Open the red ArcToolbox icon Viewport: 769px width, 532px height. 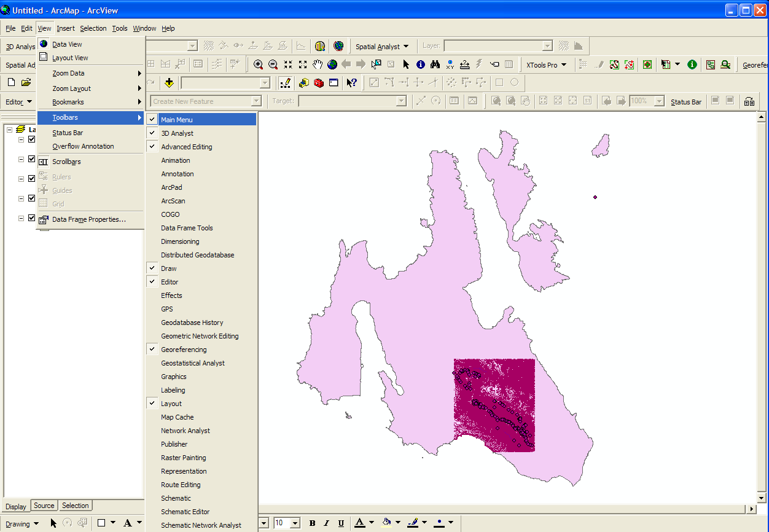(319, 83)
